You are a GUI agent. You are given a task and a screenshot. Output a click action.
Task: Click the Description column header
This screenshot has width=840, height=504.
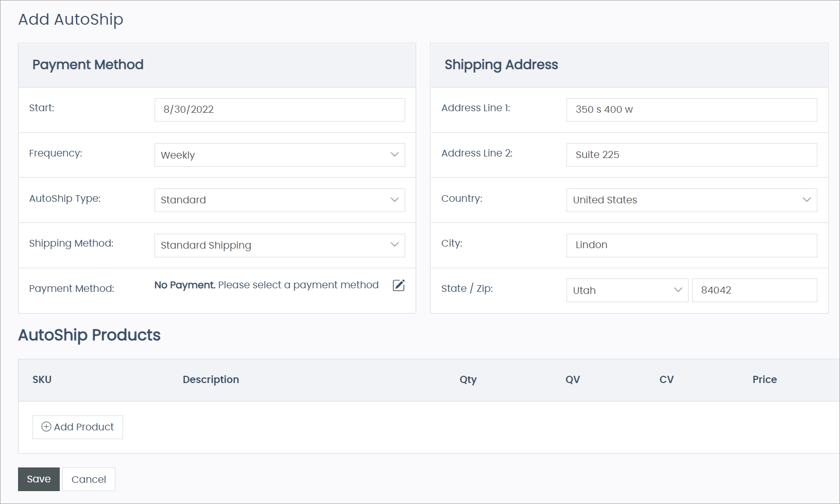211,380
